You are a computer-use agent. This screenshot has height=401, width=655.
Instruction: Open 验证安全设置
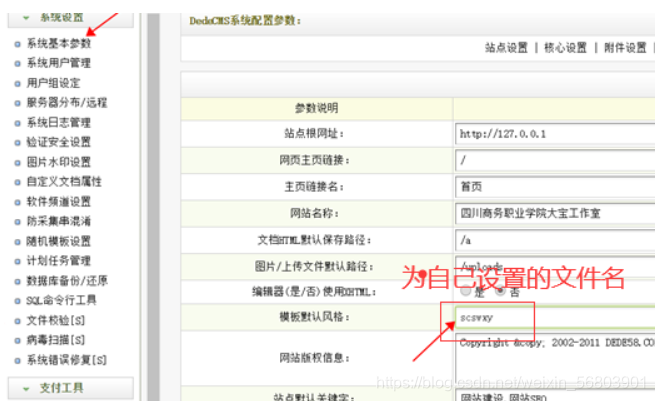(59, 142)
